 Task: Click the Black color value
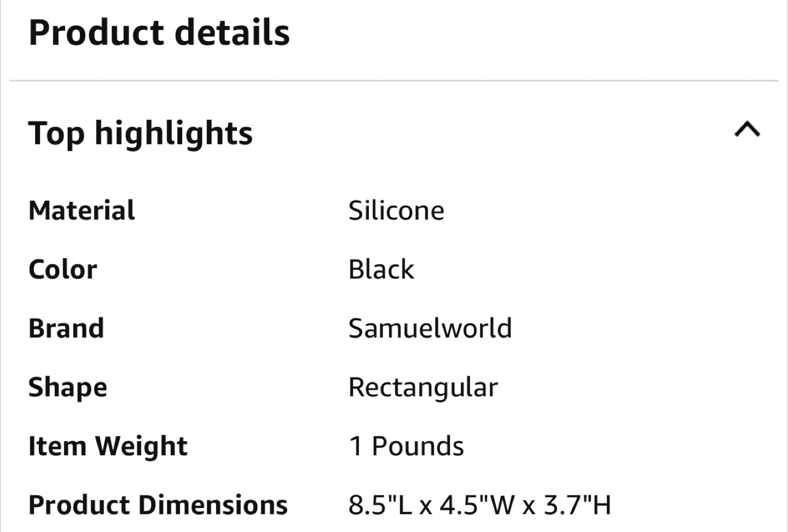(381, 269)
